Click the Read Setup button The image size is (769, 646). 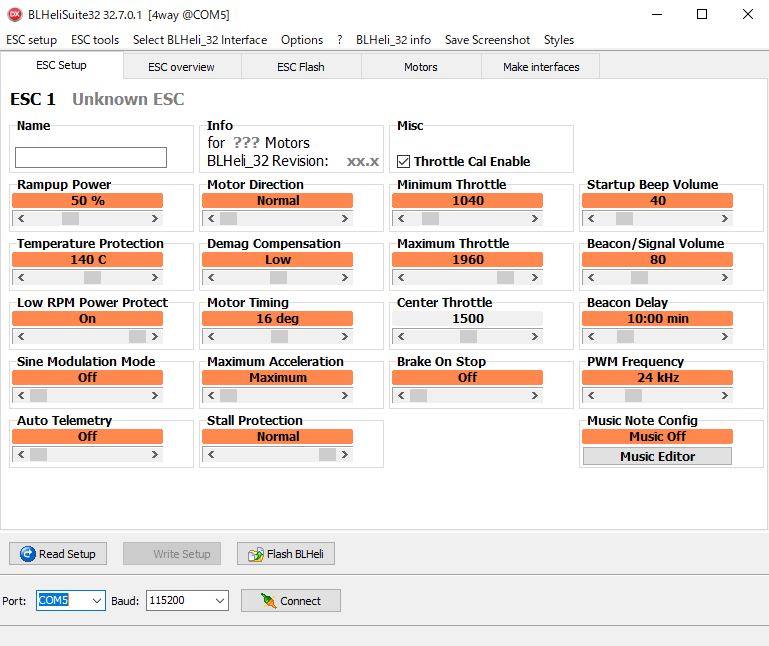tap(58, 554)
